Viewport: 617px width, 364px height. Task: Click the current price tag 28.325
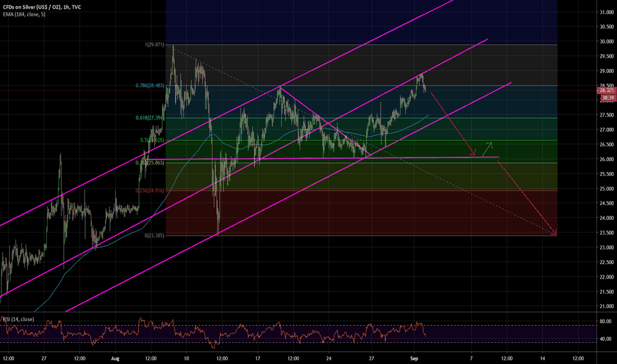(607, 91)
